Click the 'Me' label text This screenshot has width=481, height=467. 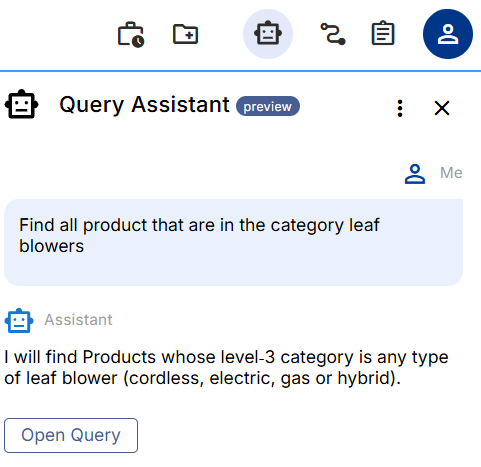[x=451, y=173]
